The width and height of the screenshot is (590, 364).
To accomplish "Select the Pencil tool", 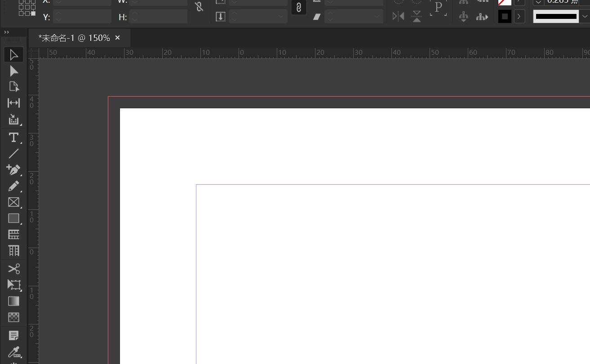I will pos(14,186).
